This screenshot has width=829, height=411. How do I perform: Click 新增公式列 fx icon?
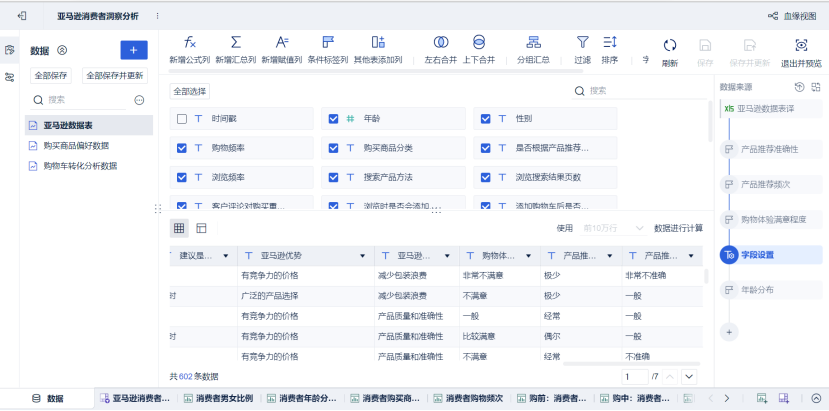coord(190,43)
